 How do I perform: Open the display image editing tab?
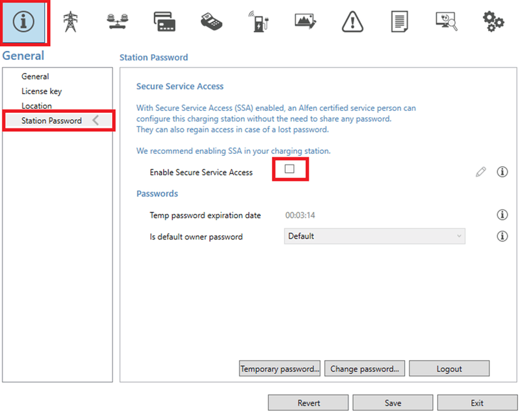click(305, 22)
